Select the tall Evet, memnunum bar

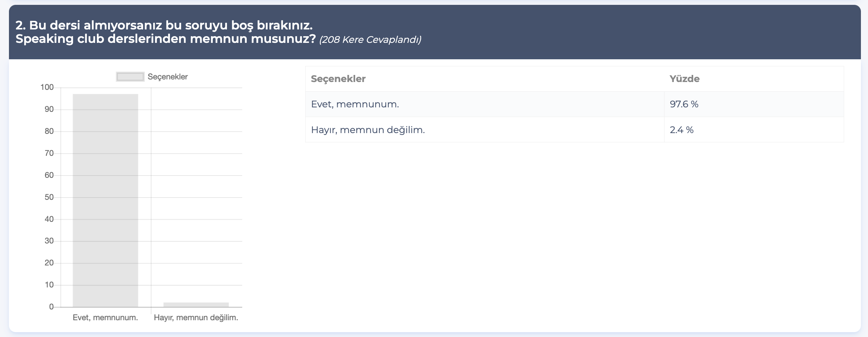coord(105,201)
